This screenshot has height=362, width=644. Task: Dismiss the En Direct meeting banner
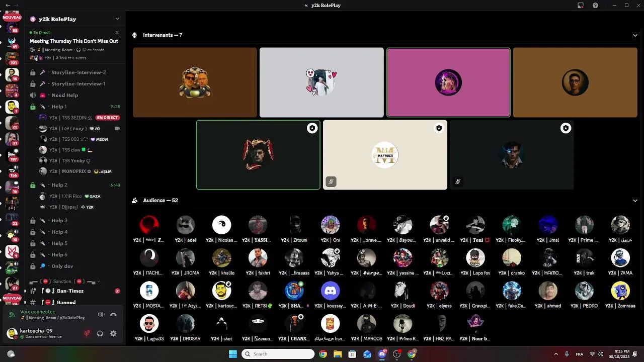coord(117,33)
